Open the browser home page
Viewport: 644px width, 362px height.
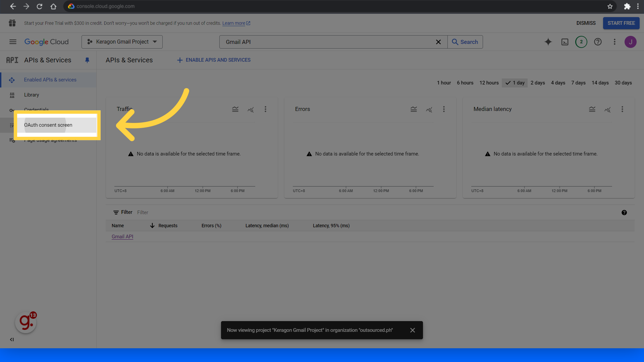point(53,6)
